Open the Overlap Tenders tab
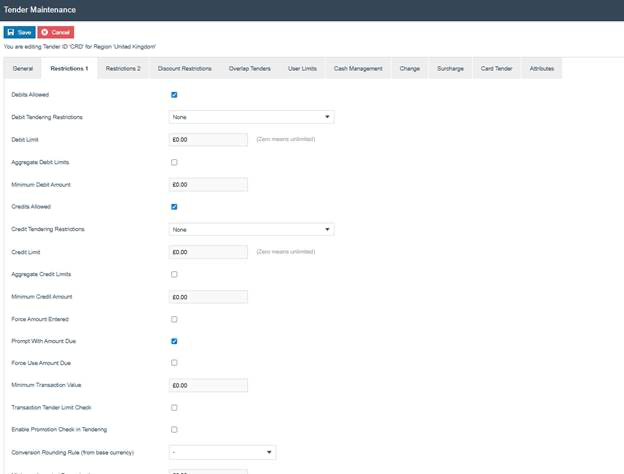624x474 pixels. [250, 68]
